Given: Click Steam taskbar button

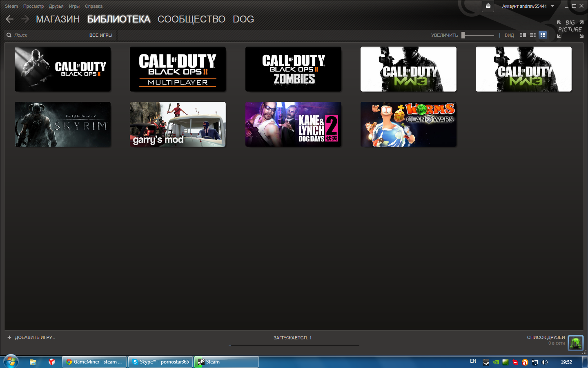Looking at the screenshot, I should pyautogui.click(x=227, y=362).
